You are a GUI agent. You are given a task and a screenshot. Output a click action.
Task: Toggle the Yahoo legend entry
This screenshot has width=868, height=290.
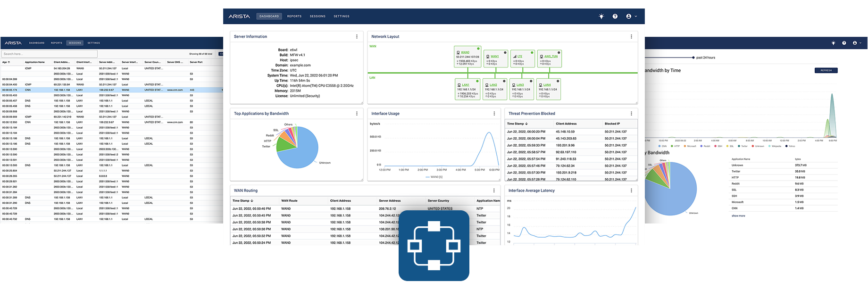click(x=790, y=146)
